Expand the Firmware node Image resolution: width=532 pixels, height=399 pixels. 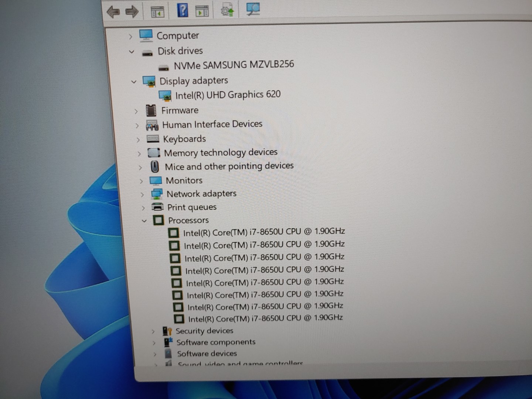click(136, 111)
